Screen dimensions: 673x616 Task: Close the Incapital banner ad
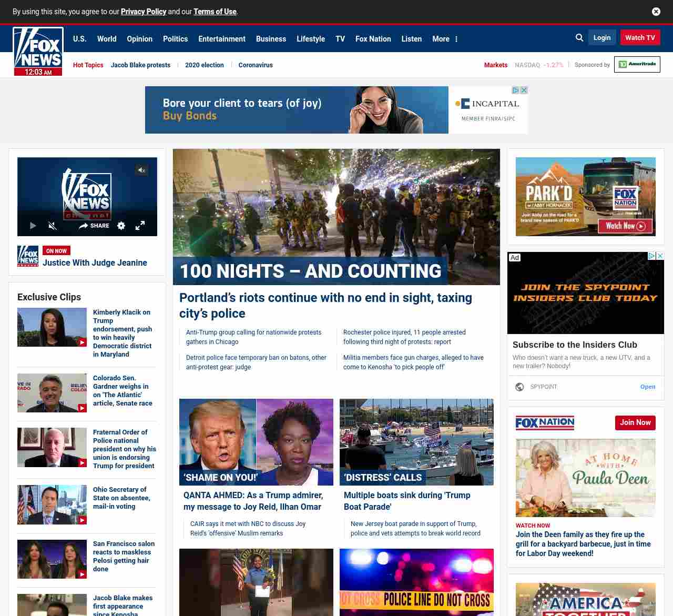[x=524, y=90]
